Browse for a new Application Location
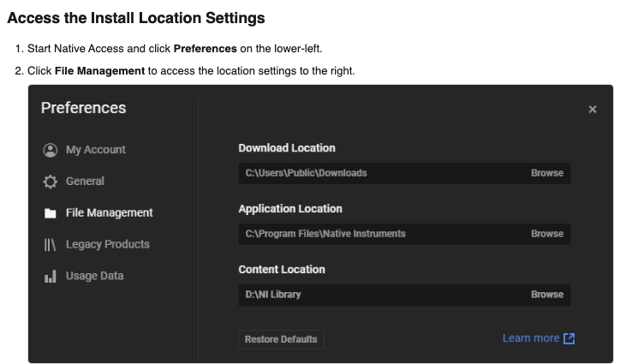The width and height of the screenshot is (638, 364). click(x=547, y=234)
